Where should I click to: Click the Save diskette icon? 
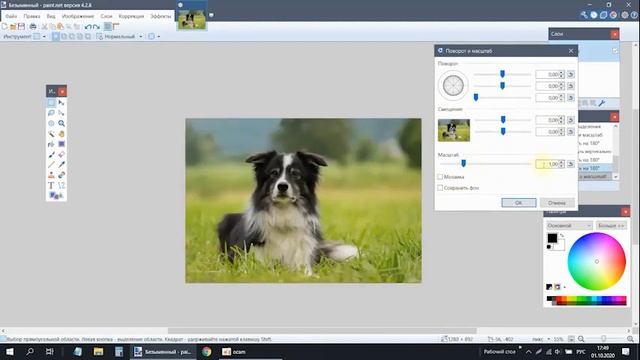coord(21,27)
